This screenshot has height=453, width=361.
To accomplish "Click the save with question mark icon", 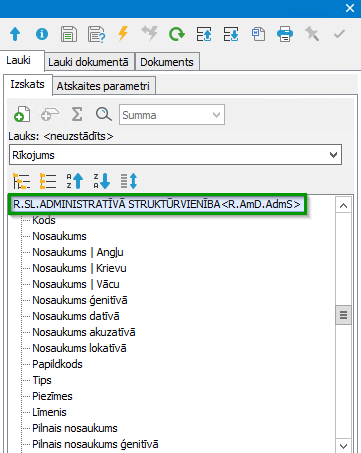I will click(x=96, y=34).
